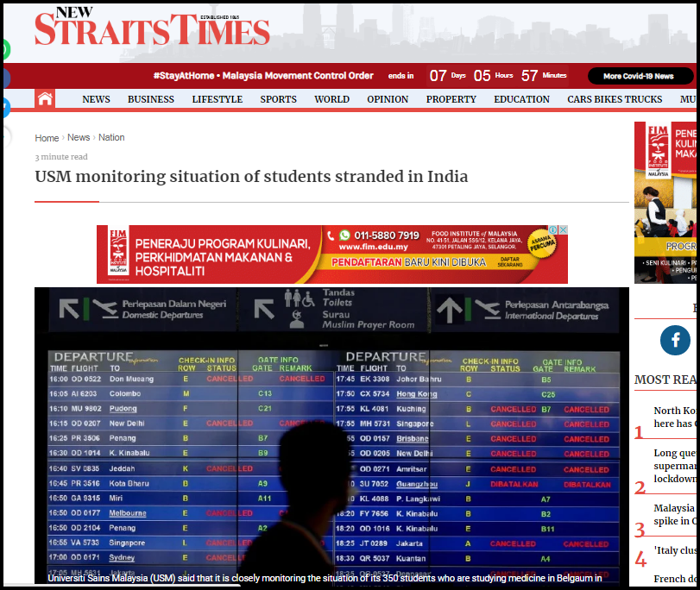Select Cars Bikes Trucks in navigation
Image resolution: width=700 pixels, height=590 pixels.
point(615,99)
